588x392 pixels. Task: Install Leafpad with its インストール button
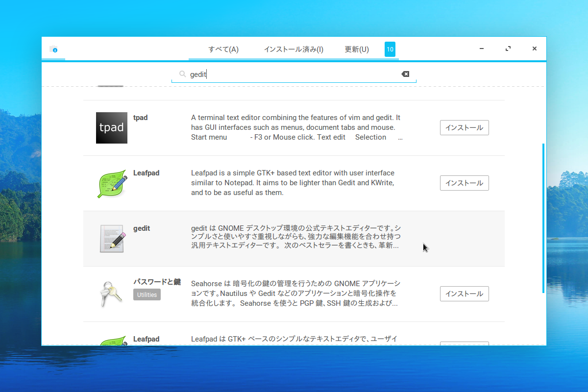click(x=464, y=183)
